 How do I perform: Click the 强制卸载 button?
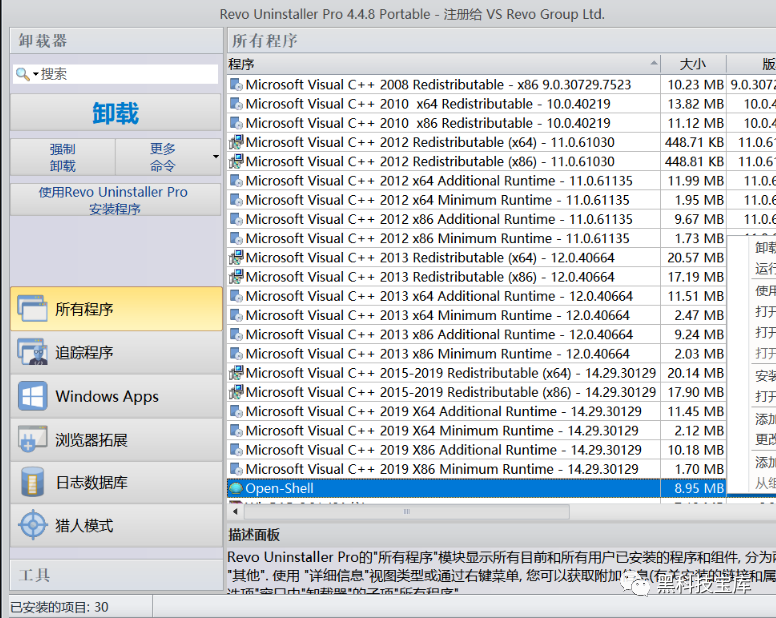point(62,157)
